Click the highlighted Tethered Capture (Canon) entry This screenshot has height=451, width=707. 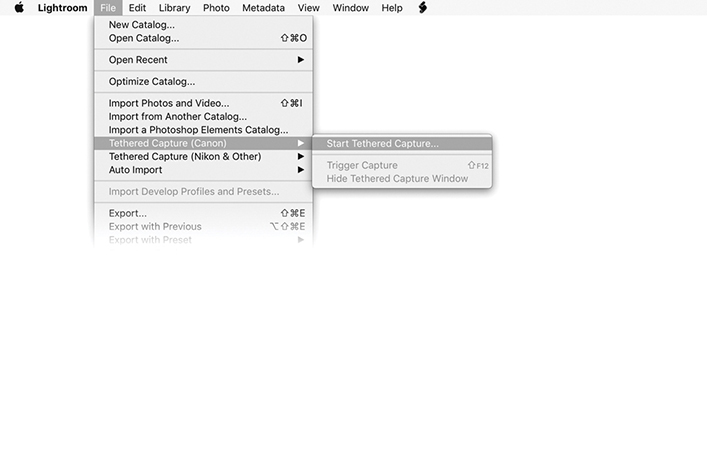(203, 143)
